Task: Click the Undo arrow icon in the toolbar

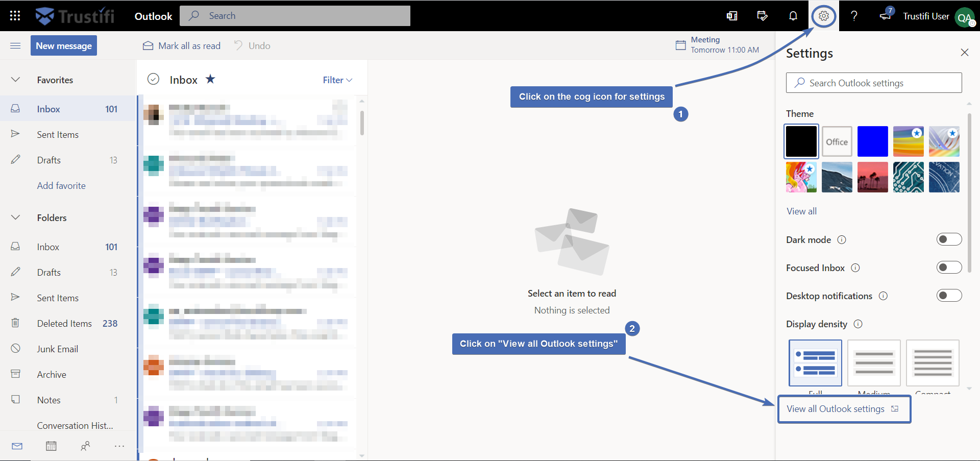Action: click(238, 45)
